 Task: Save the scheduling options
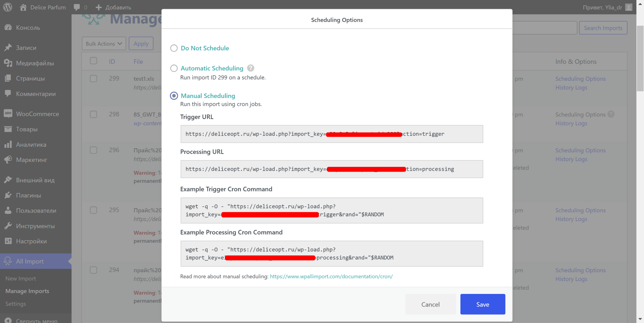(x=483, y=304)
